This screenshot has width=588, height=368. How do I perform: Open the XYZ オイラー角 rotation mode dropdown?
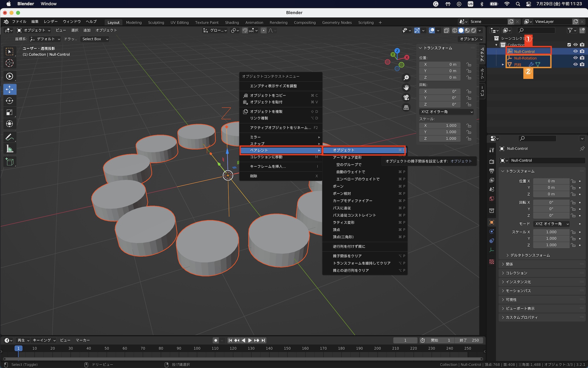coord(446,112)
